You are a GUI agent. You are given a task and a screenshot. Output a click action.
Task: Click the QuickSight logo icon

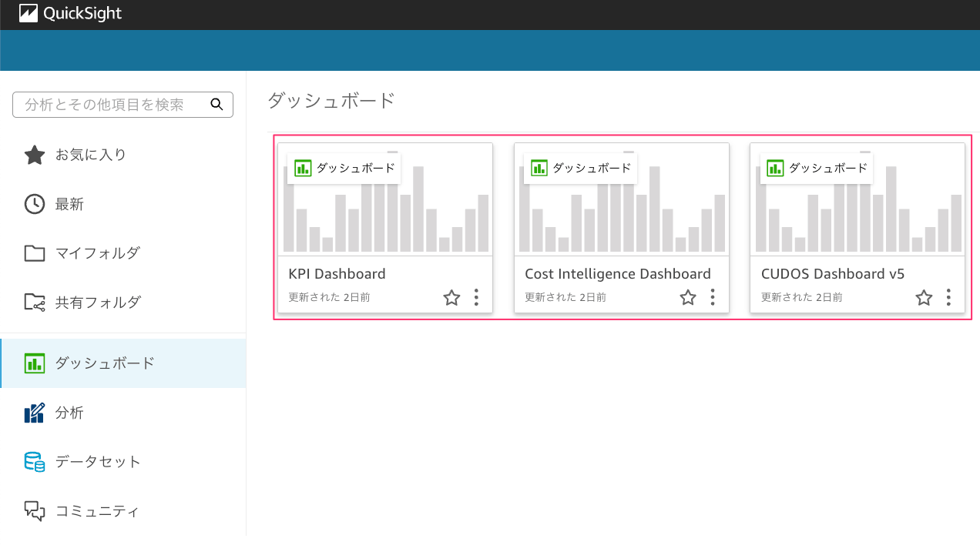[x=29, y=14]
